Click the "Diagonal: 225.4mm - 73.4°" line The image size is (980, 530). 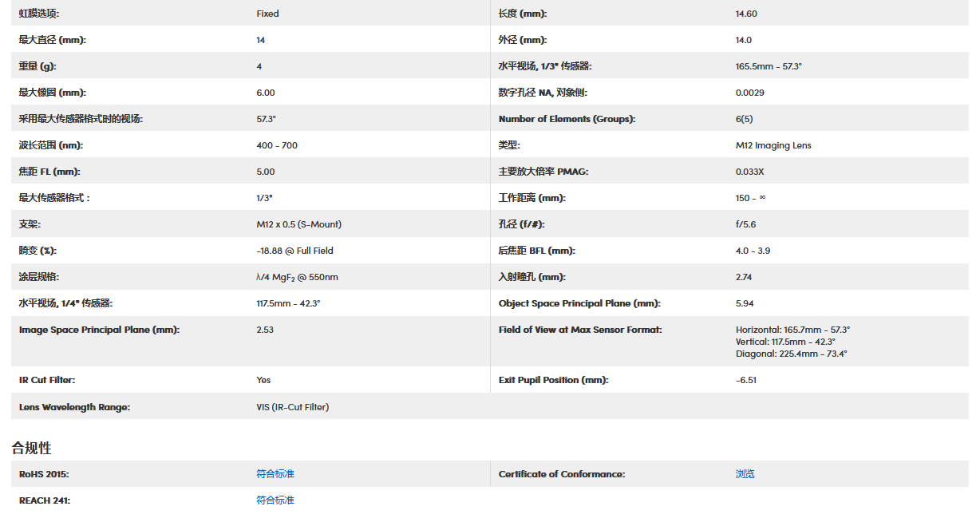(x=791, y=354)
